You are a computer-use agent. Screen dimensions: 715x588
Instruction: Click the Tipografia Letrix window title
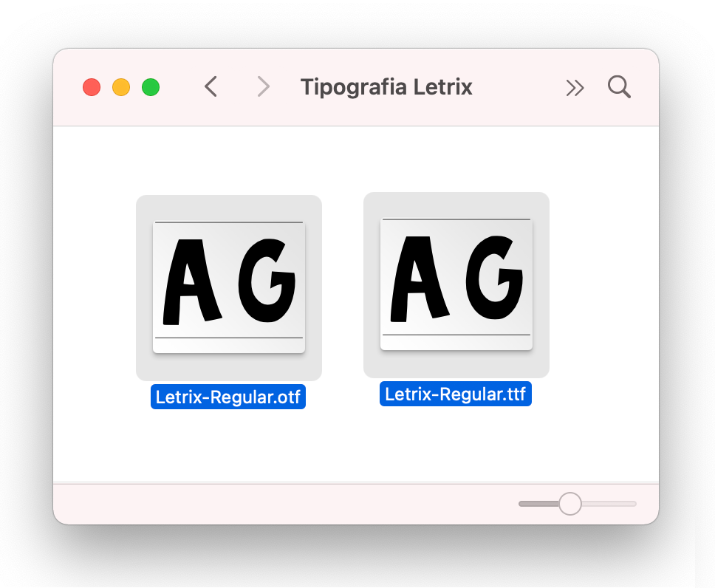coord(386,87)
